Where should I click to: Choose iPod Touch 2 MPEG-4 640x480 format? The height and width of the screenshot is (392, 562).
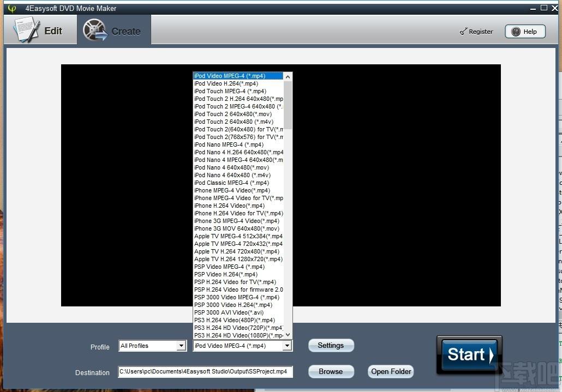[x=238, y=106]
